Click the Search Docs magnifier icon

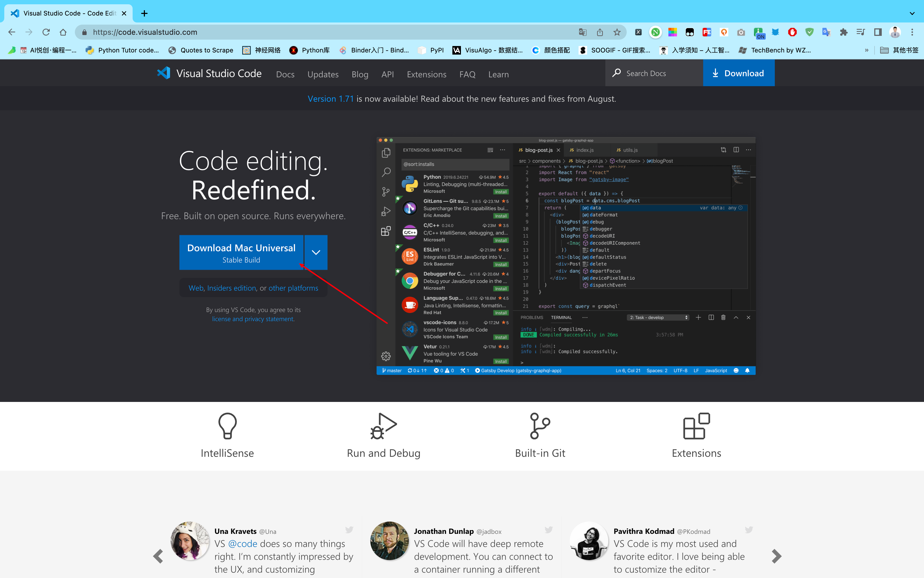tap(616, 73)
